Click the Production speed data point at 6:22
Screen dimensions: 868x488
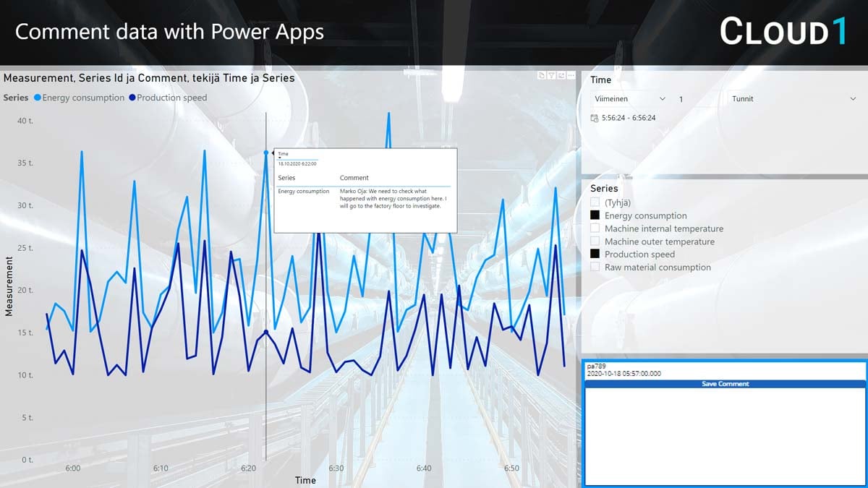[x=266, y=332]
